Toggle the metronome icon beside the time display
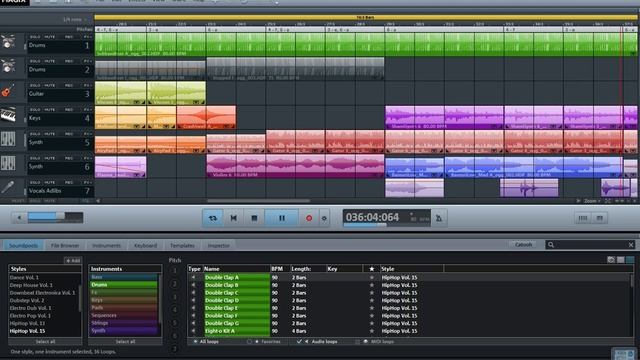This screenshot has width=640, height=360. coord(439,218)
